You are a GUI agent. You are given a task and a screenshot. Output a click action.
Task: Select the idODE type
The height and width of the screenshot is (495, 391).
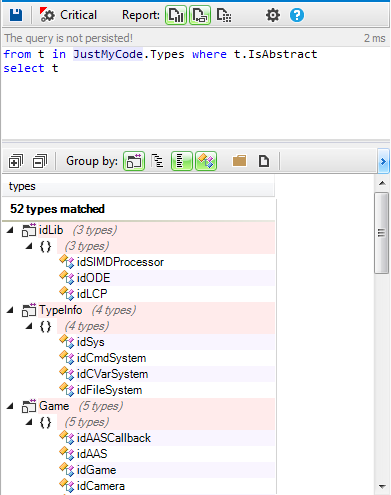click(x=93, y=278)
